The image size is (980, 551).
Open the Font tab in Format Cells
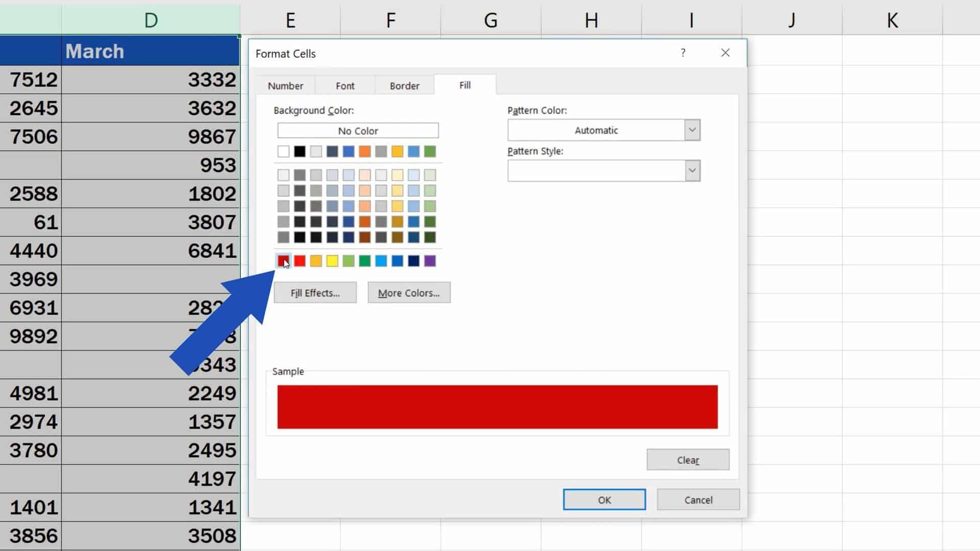pyautogui.click(x=345, y=85)
